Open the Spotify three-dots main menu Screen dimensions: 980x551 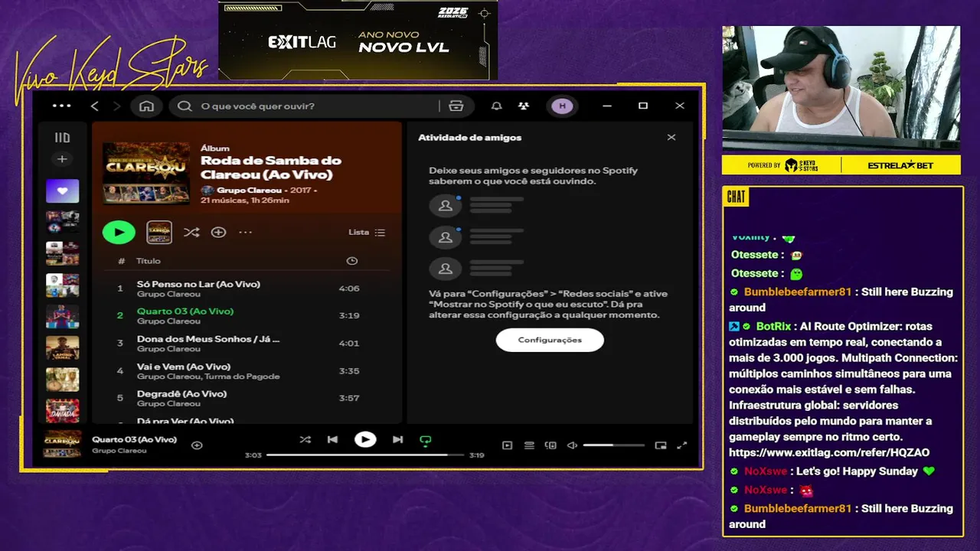[61, 106]
